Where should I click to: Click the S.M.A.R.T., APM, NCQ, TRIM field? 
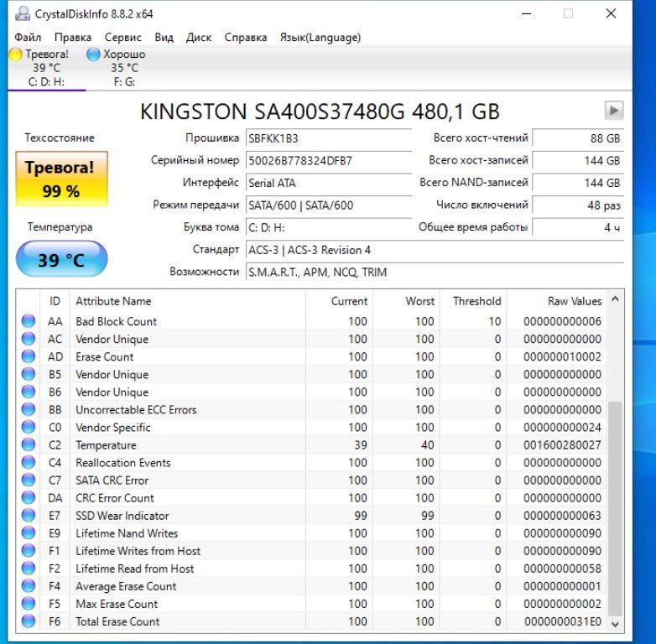pyautogui.click(x=435, y=273)
